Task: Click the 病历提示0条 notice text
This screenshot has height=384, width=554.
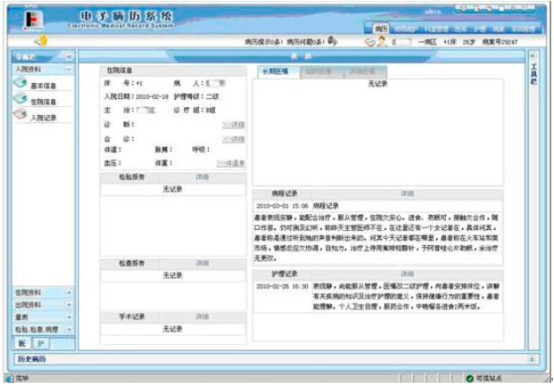Action: click(264, 42)
